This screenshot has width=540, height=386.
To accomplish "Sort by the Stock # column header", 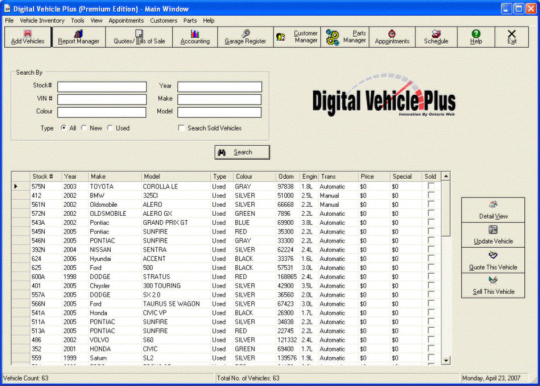I will click(x=45, y=177).
